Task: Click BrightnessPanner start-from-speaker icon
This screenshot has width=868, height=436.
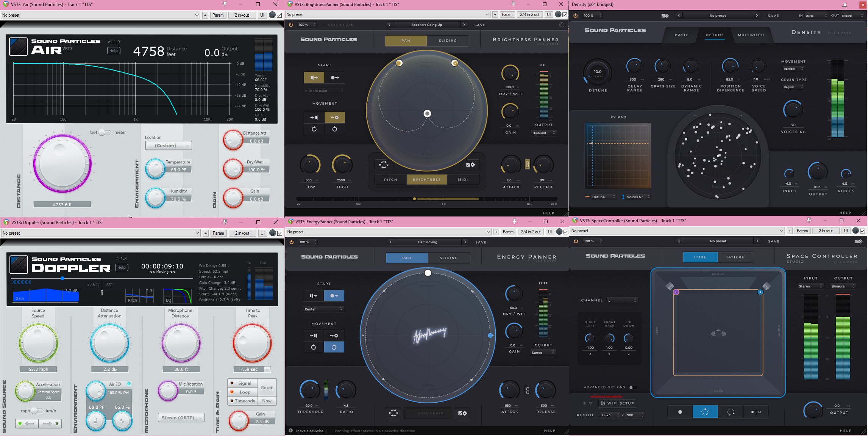Action: pos(314,77)
